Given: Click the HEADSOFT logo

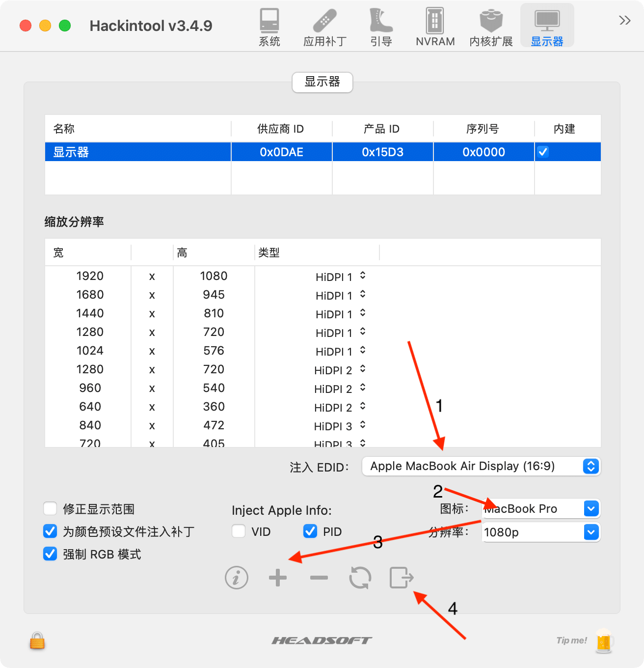Looking at the screenshot, I should [x=322, y=640].
